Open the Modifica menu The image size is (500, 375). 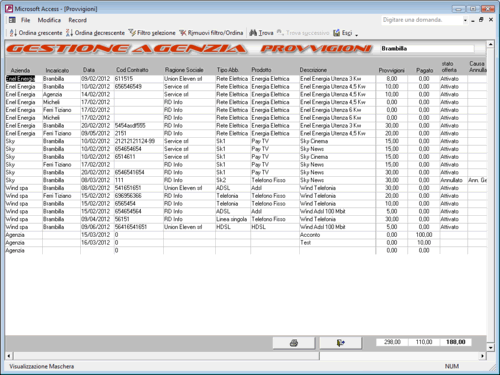pyautogui.click(x=49, y=20)
